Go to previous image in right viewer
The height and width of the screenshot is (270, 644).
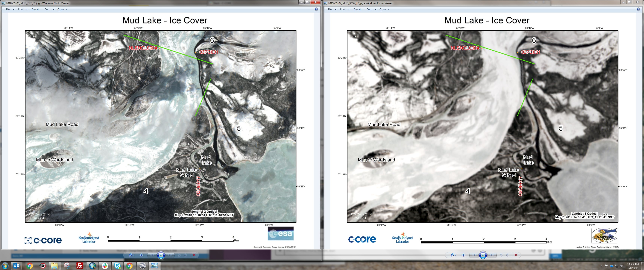pos(474,255)
